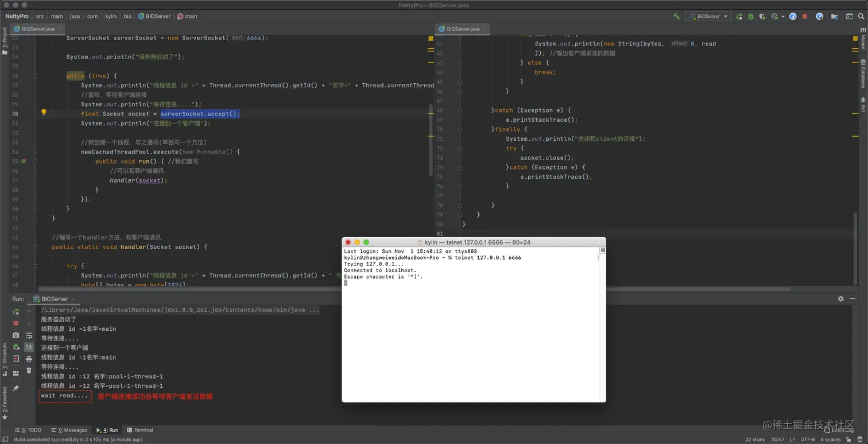The height and width of the screenshot is (444, 868).
Task: Click the main method breadcrumb
Action: [187, 16]
